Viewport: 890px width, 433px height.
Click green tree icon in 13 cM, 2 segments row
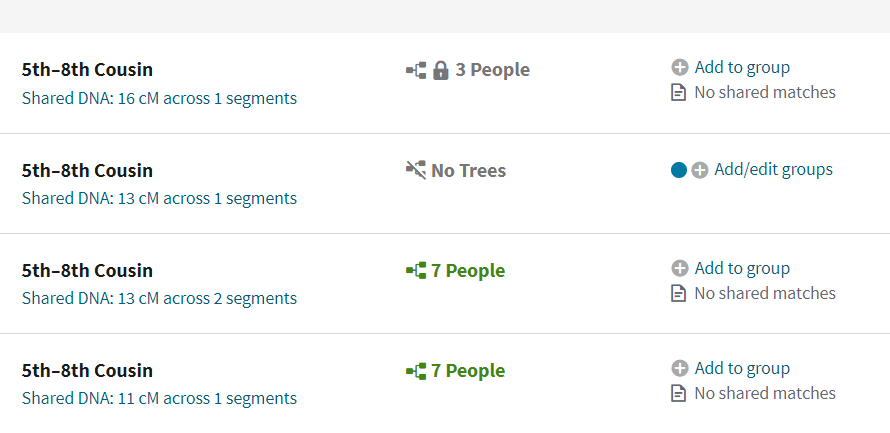(x=416, y=270)
